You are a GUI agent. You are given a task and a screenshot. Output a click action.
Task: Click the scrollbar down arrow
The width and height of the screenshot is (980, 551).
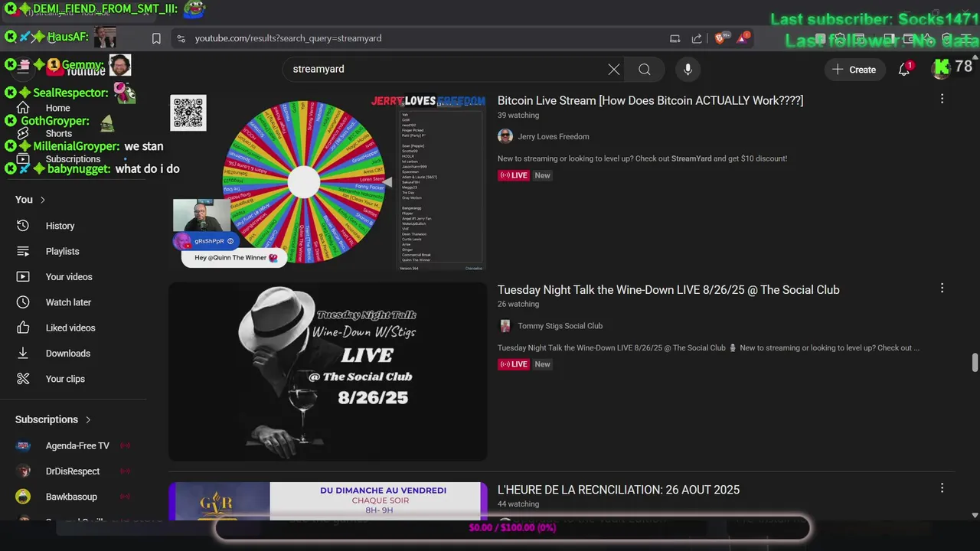(974, 516)
